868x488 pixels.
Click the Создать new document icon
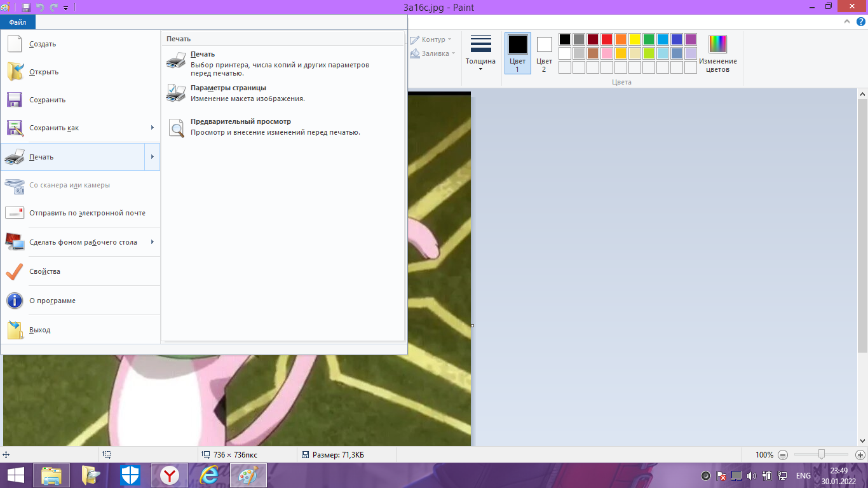(15, 44)
